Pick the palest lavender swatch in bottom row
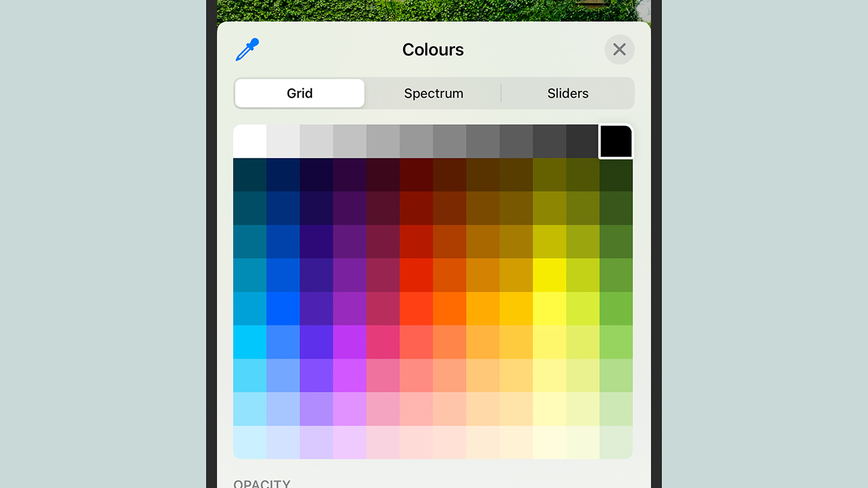Image resolution: width=868 pixels, height=488 pixels. (316, 442)
